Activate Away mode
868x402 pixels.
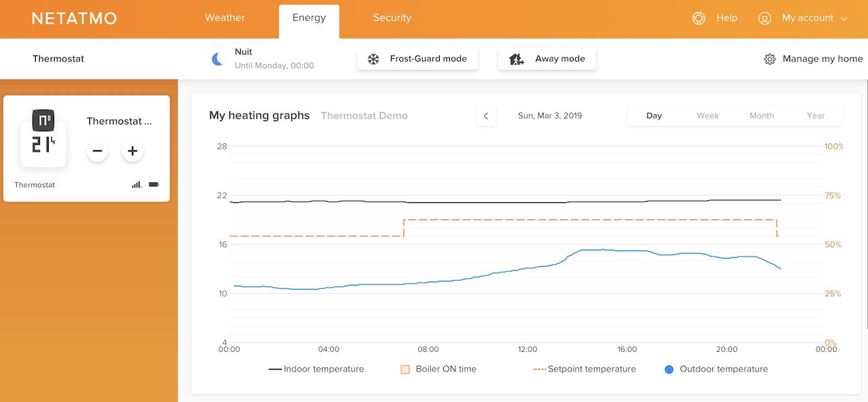click(547, 59)
